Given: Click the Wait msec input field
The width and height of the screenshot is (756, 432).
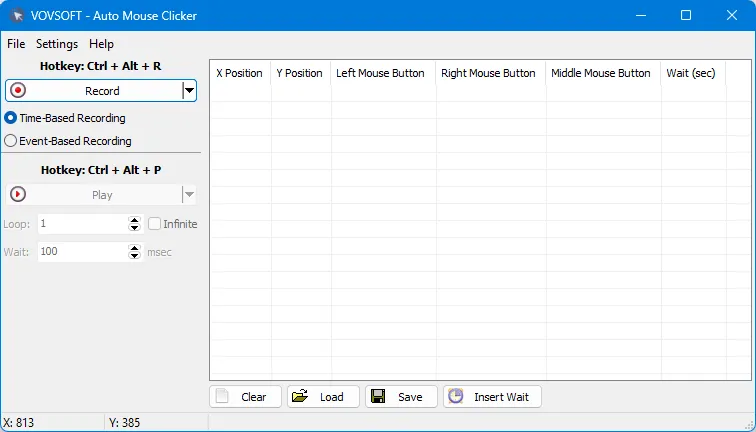Looking at the screenshot, I should coord(82,252).
